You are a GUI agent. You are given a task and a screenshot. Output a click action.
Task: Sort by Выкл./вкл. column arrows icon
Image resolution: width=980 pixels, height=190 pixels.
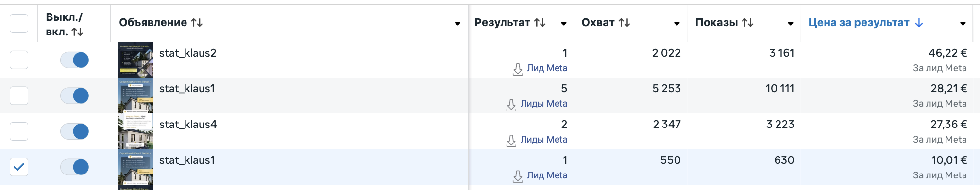77,32
